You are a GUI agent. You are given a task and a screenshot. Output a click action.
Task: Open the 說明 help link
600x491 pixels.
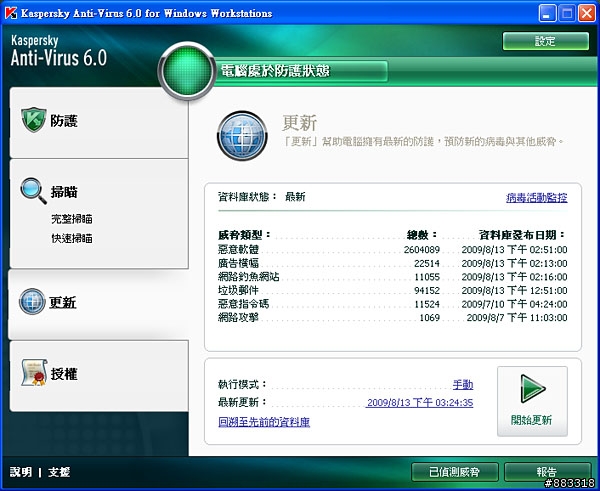pos(21,472)
